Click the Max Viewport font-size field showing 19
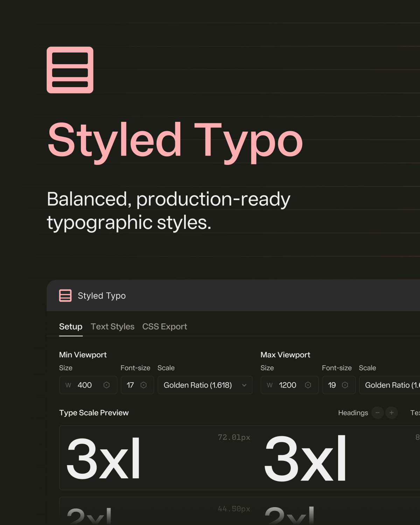The width and height of the screenshot is (420, 525). click(339, 385)
